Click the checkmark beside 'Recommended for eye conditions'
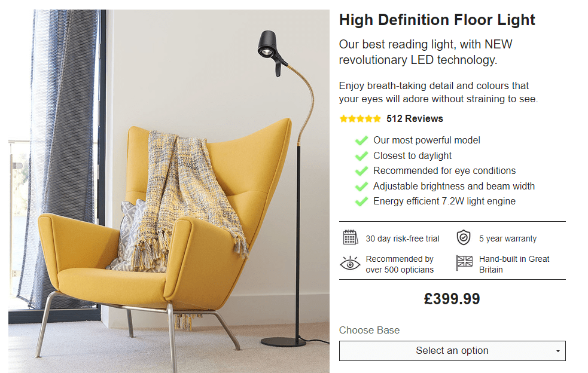This screenshot has height=373, width=588. click(361, 172)
